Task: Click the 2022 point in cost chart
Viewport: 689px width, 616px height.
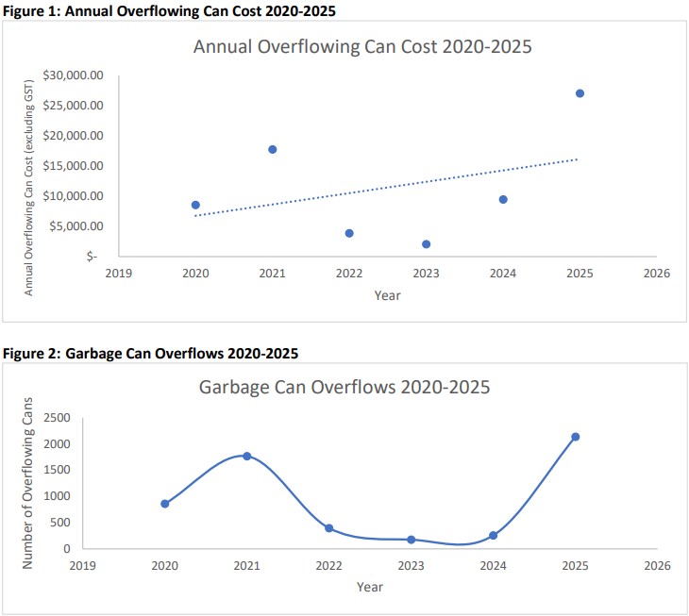Action: click(x=349, y=233)
